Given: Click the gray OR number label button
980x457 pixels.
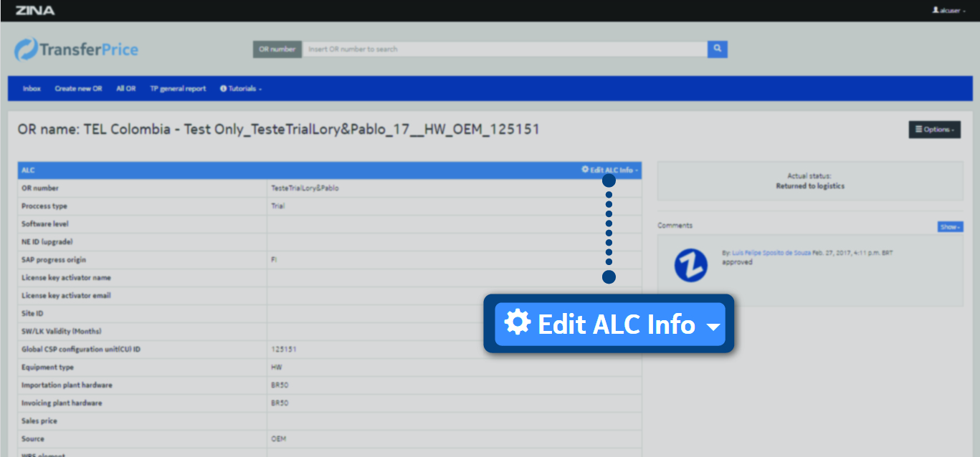Looking at the screenshot, I should pyautogui.click(x=277, y=49).
